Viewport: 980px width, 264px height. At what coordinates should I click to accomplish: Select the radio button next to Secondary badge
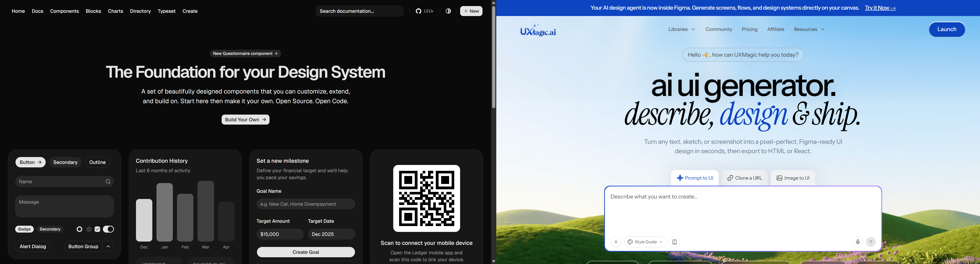tap(79, 229)
